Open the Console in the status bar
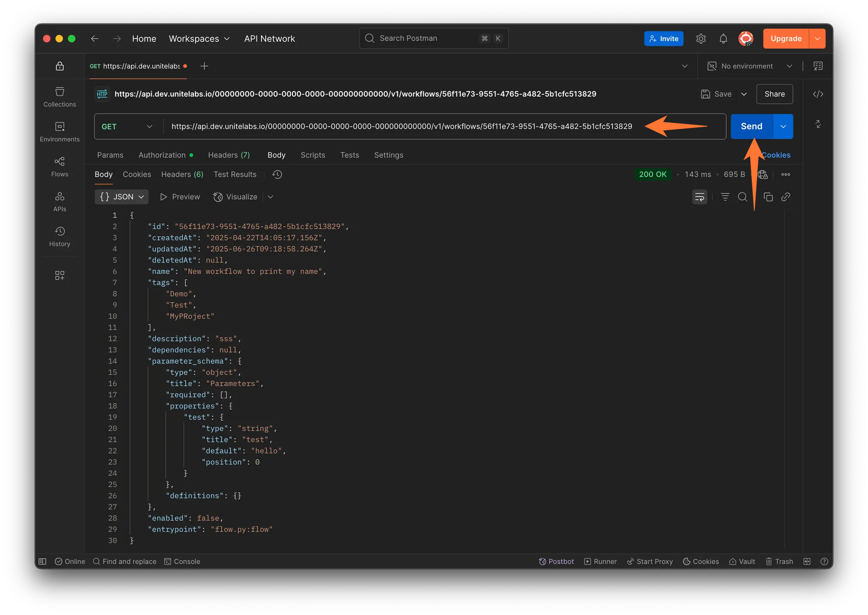868x615 pixels. click(182, 562)
